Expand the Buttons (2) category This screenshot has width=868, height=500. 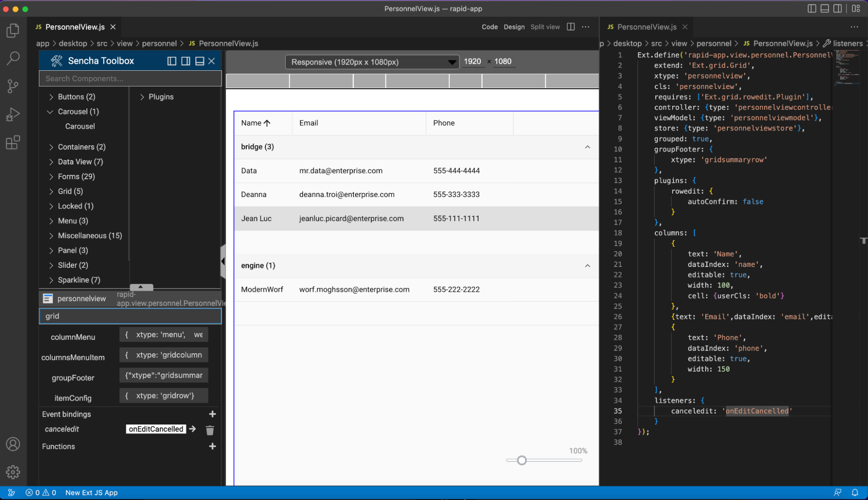[x=51, y=97]
